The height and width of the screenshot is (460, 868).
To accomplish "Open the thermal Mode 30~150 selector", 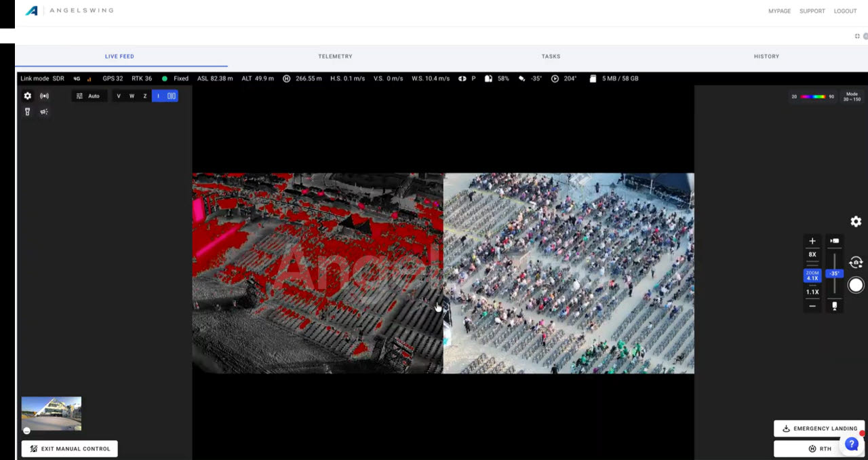I will (x=852, y=96).
